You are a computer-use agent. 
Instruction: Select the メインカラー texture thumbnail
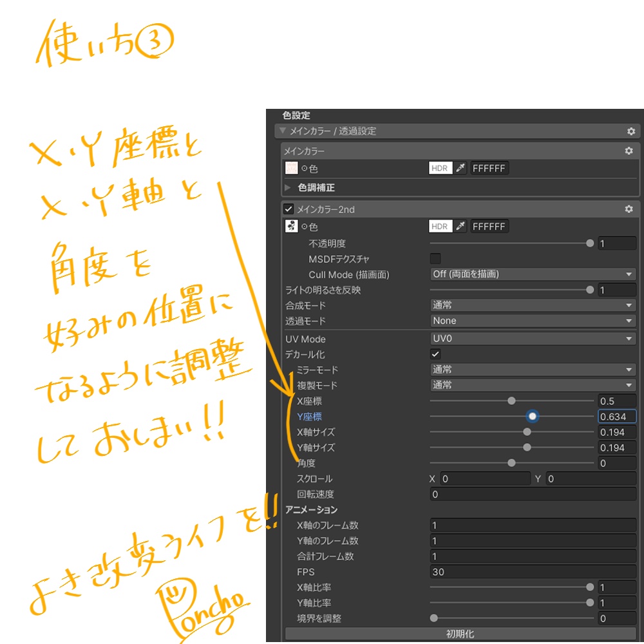[291, 168]
